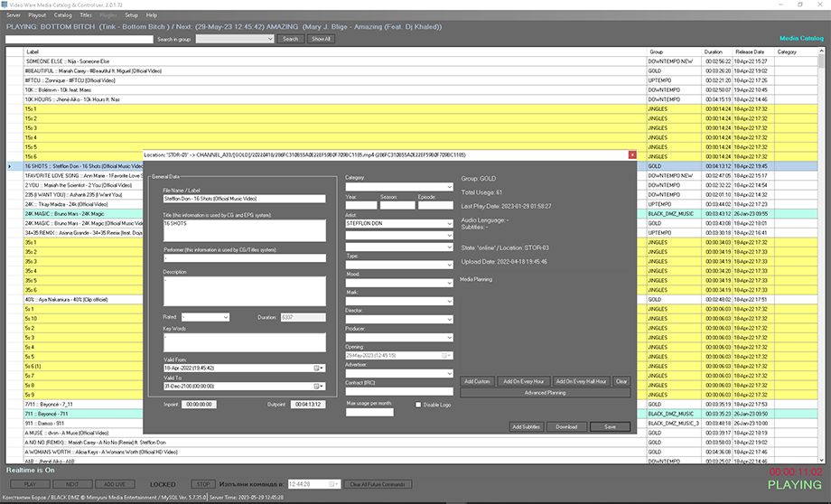Expand the Producer dropdown

(x=450, y=338)
